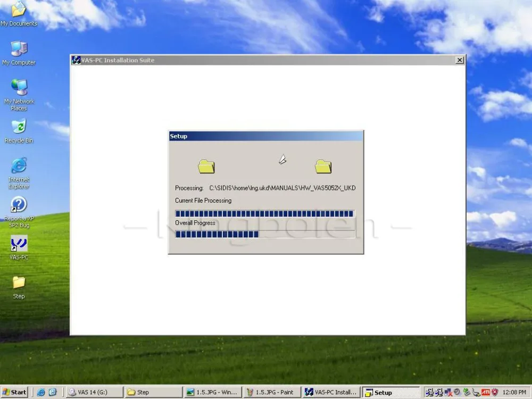Click the USB cable tray icon
Screen dimensions: 532x399
point(476,393)
